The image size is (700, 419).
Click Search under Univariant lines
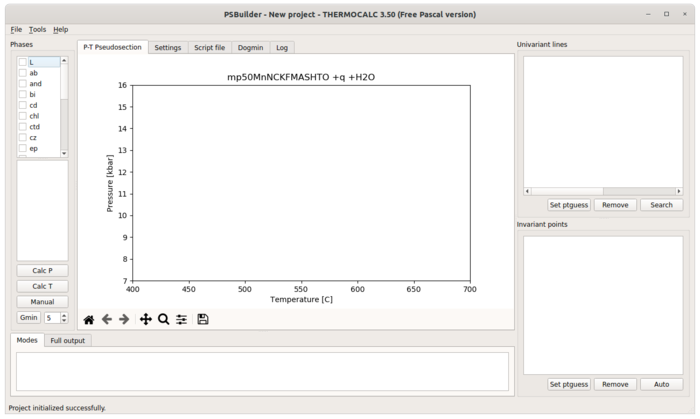click(x=661, y=205)
